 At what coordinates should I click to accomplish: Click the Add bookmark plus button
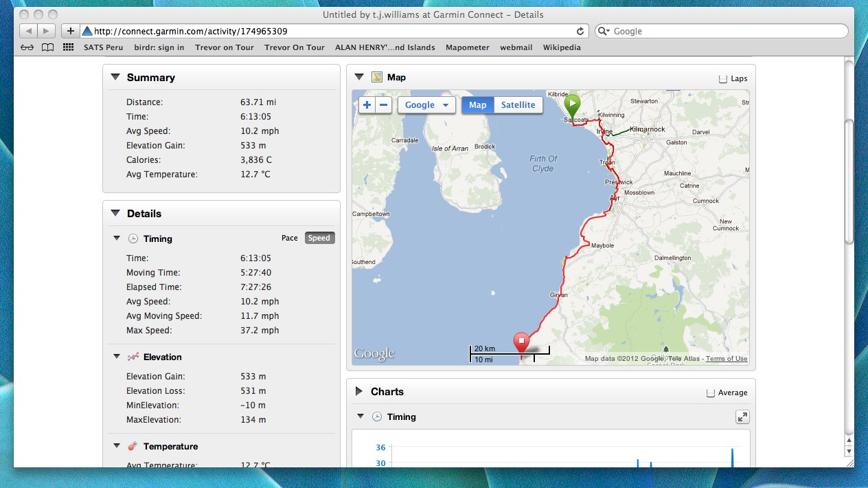pyautogui.click(x=70, y=31)
